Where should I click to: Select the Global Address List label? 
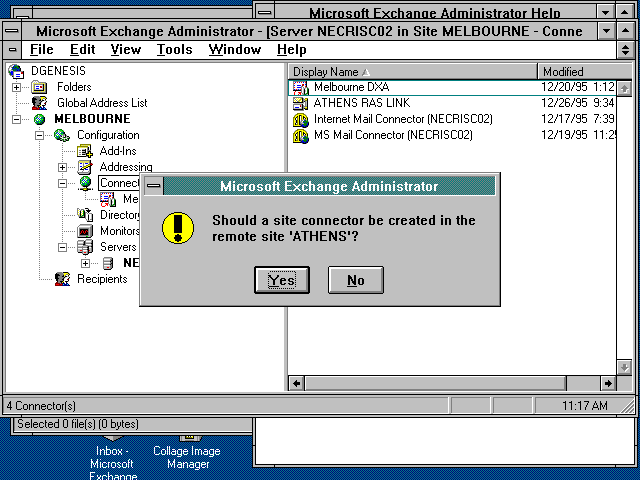click(x=102, y=103)
